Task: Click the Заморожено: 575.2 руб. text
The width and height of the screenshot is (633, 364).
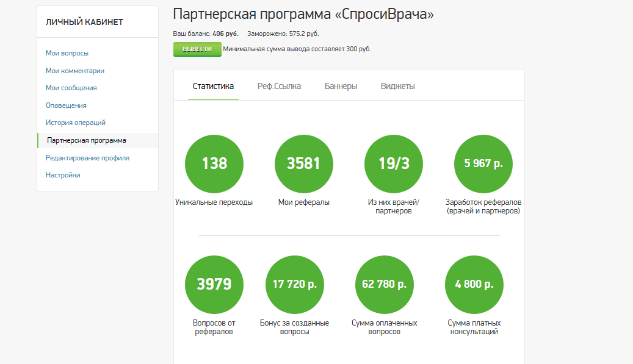Action: [x=283, y=34]
